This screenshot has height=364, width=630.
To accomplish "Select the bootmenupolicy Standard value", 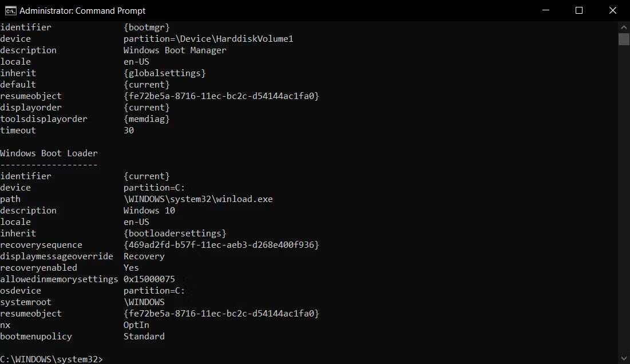I will [144, 336].
